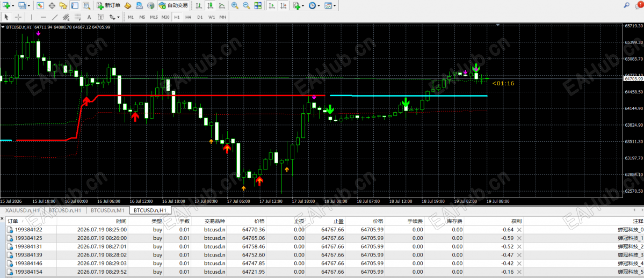Viewport: 644px width, 278px height.
Task: Select the vertical line tool
Action: tap(31, 17)
